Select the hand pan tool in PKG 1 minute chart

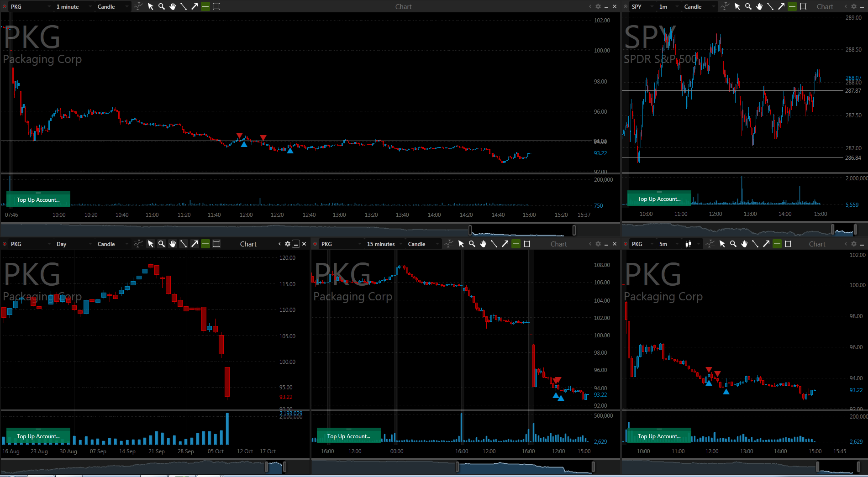tap(173, 6)
